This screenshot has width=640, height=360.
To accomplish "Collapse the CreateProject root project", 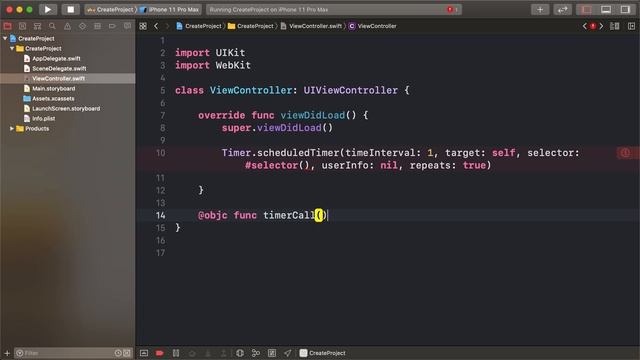I will 5,38.
